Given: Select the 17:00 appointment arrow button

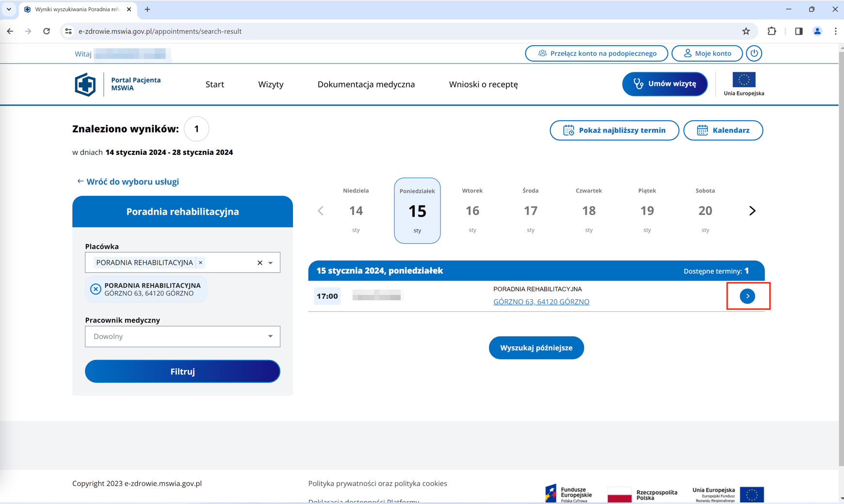Looking at the screenshot, I should click(747, 296).
